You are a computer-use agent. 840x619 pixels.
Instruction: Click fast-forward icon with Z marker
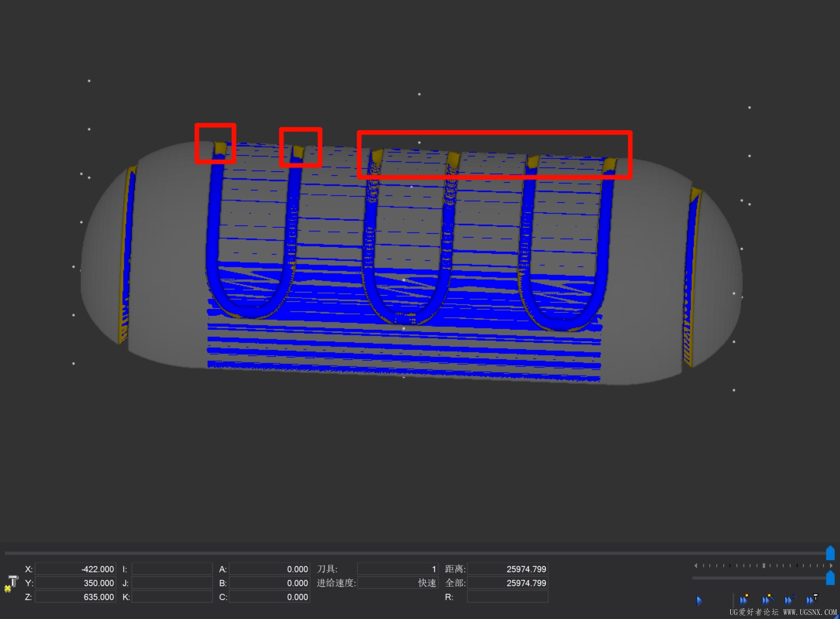789,599
